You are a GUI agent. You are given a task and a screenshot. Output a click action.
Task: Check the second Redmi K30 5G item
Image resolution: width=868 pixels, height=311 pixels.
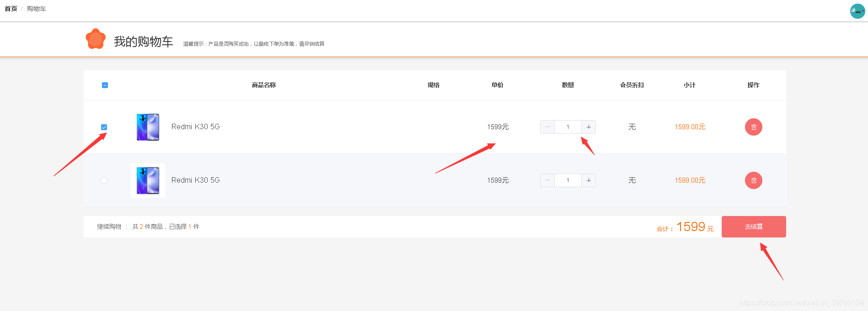[104, 180]
